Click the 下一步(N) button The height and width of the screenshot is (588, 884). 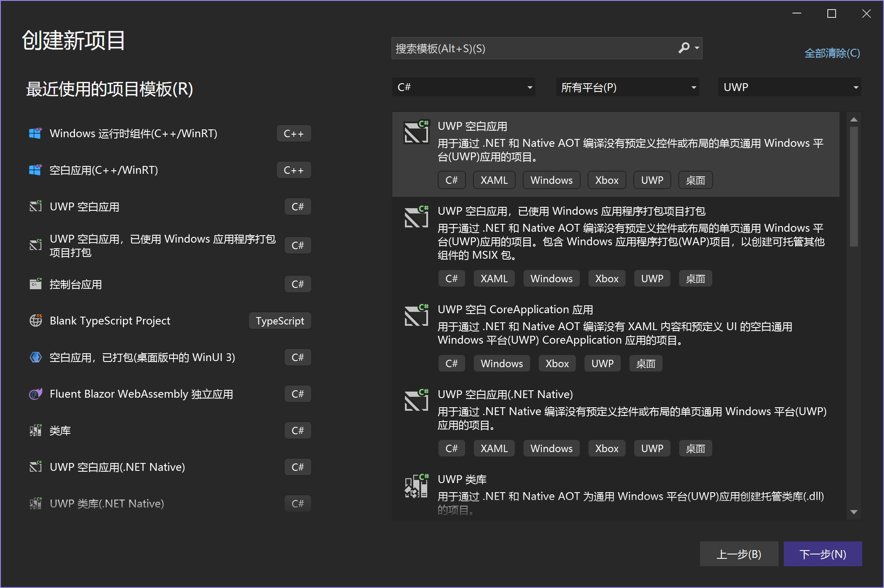[823, 554]
